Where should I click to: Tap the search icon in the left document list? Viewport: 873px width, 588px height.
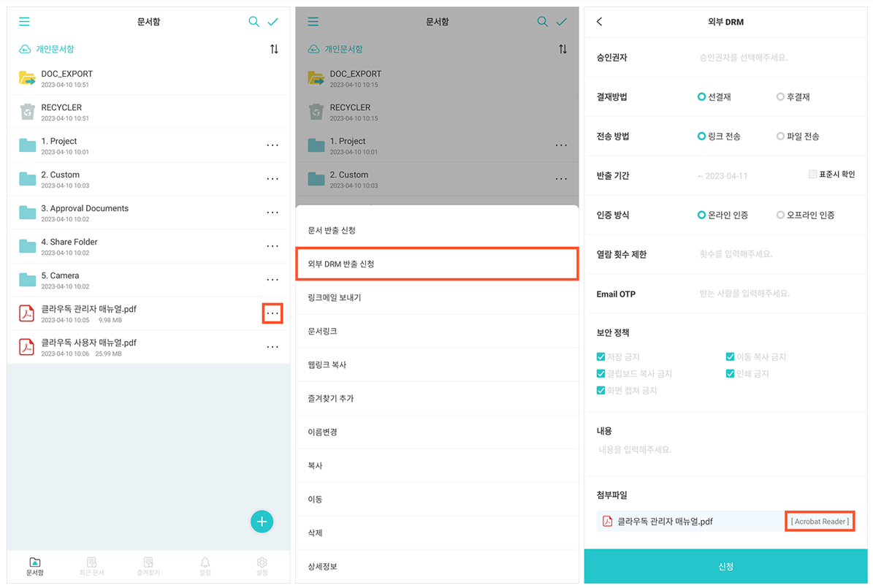pyautogui.click(x=254, y=22)
